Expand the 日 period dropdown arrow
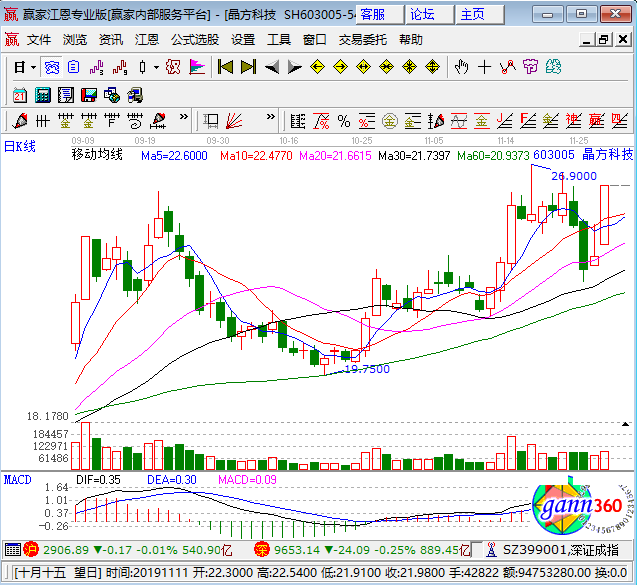 [x=33, y=67]
